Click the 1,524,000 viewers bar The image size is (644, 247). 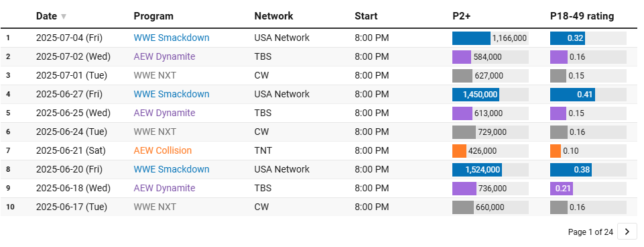coord(477,170)
